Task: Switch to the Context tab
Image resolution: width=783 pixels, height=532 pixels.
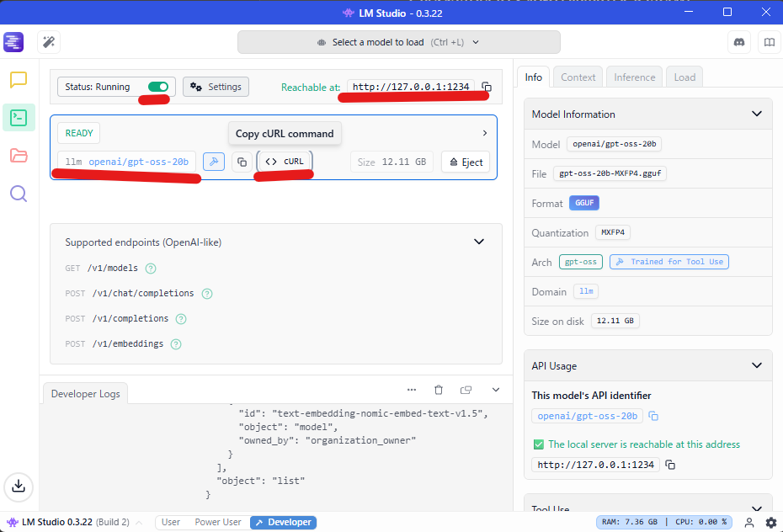Action: click(x=578, y=77)
